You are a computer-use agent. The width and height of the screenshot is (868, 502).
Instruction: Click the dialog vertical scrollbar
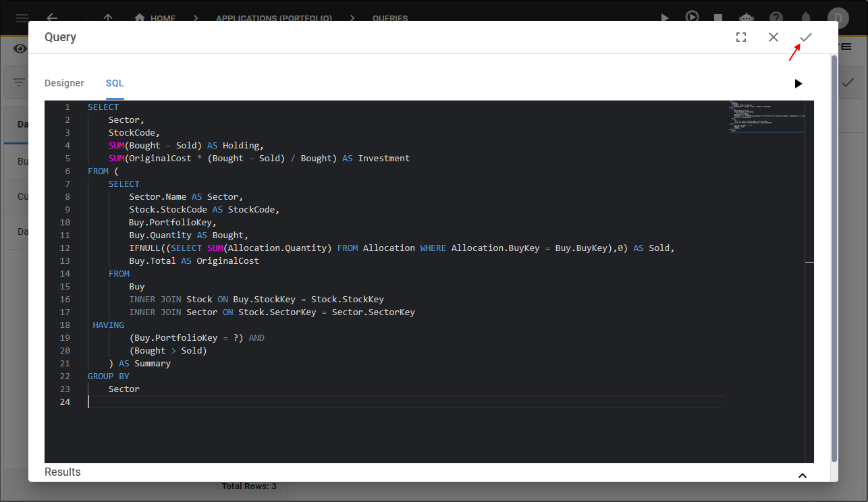point(834,260)
